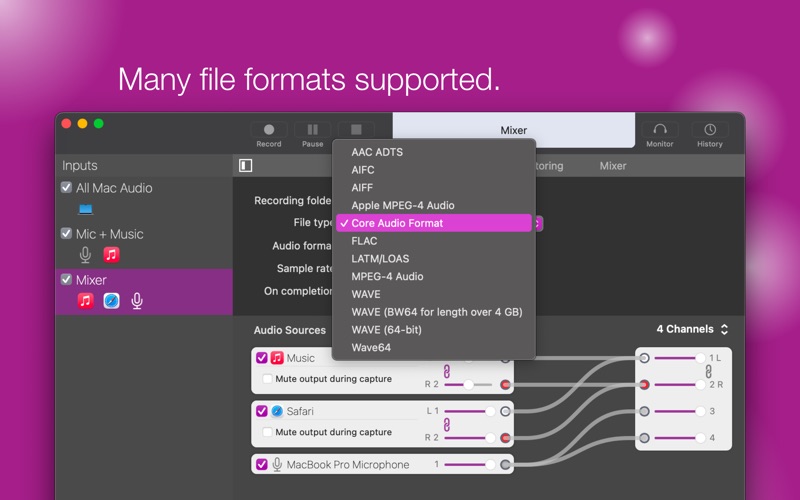Screen dimensions: 800x500
Task: Select the Mic + Music input row
Action: click(x=144, y=245)
